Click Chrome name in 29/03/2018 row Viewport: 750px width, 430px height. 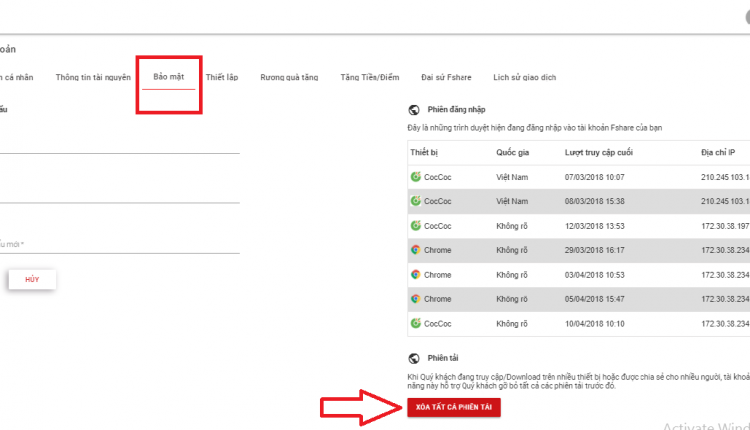click(x=437, y=250)
